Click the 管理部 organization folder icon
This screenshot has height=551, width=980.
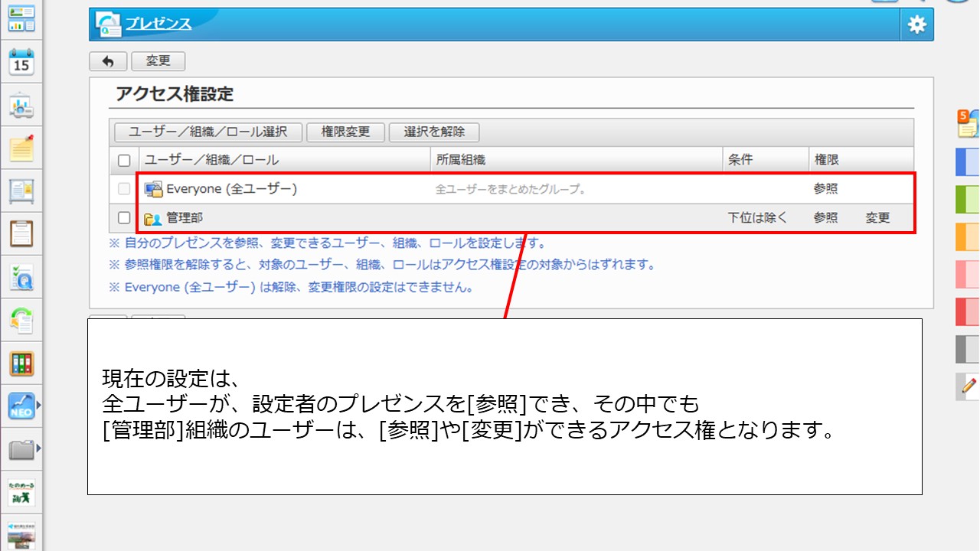click(153, 218)
